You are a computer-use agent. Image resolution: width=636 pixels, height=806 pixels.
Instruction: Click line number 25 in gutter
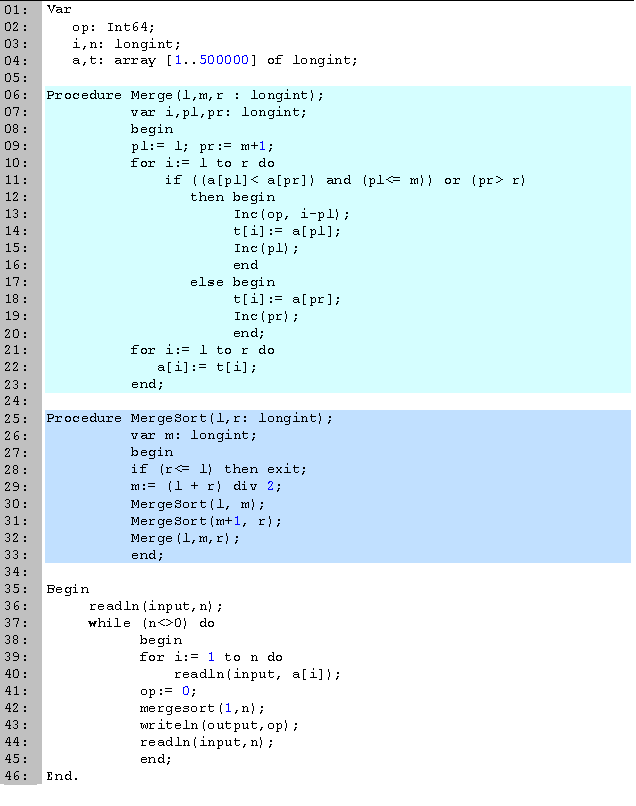click(x=17, y=418)
